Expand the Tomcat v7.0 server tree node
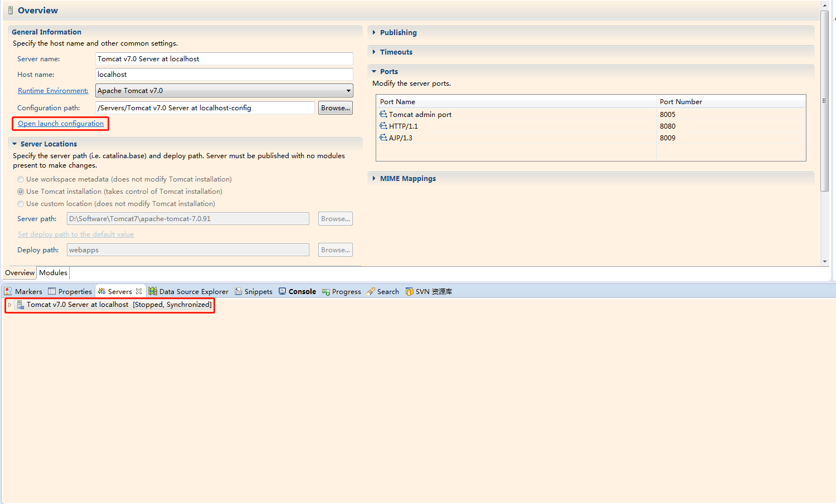 point(9,305)
